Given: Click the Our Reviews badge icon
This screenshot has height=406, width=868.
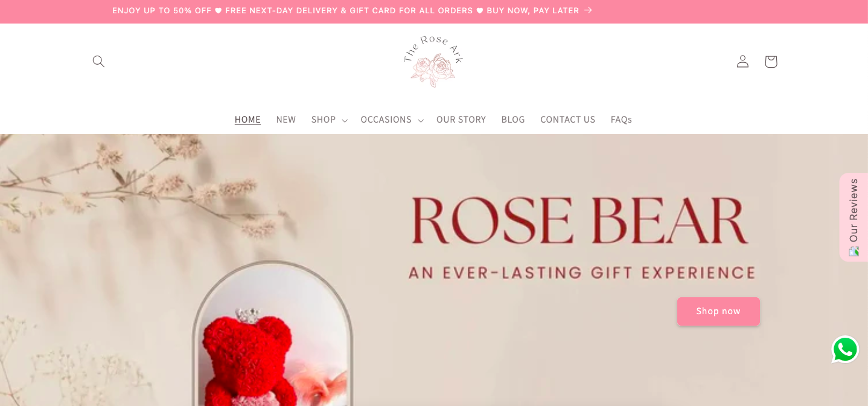Looking at the screenshot, I should 854,251.
